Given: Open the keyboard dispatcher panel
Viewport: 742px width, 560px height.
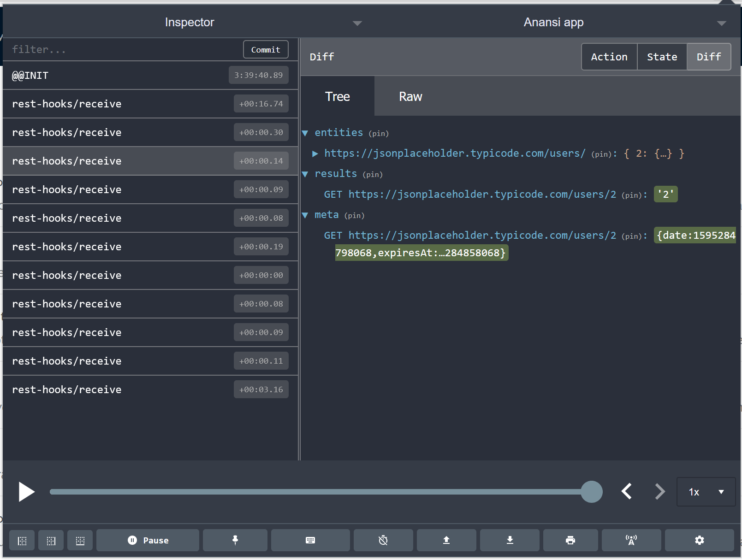Looking at the screenshot, I should [x=310, y=540].
